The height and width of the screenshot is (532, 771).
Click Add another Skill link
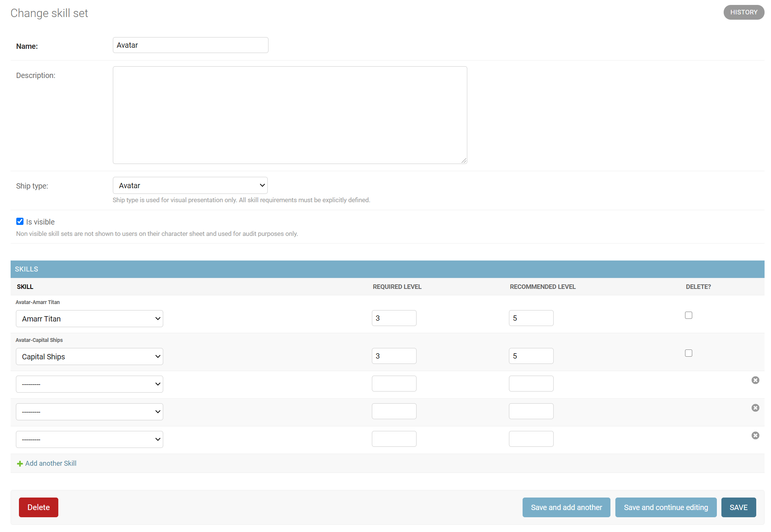tap(51, 463)
